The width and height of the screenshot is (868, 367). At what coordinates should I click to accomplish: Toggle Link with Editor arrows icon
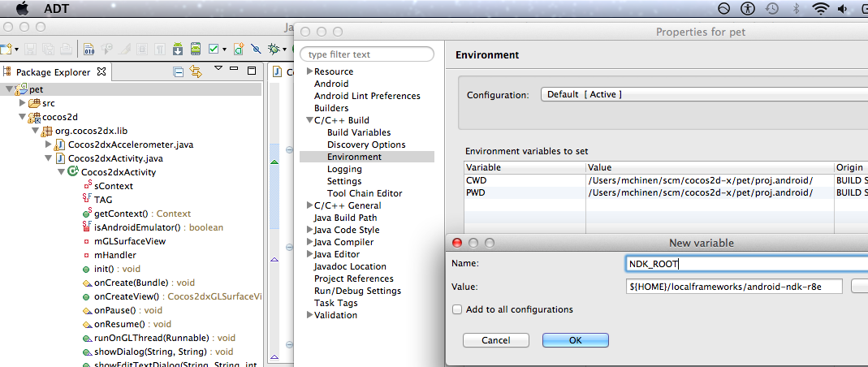tap(196, 71)
